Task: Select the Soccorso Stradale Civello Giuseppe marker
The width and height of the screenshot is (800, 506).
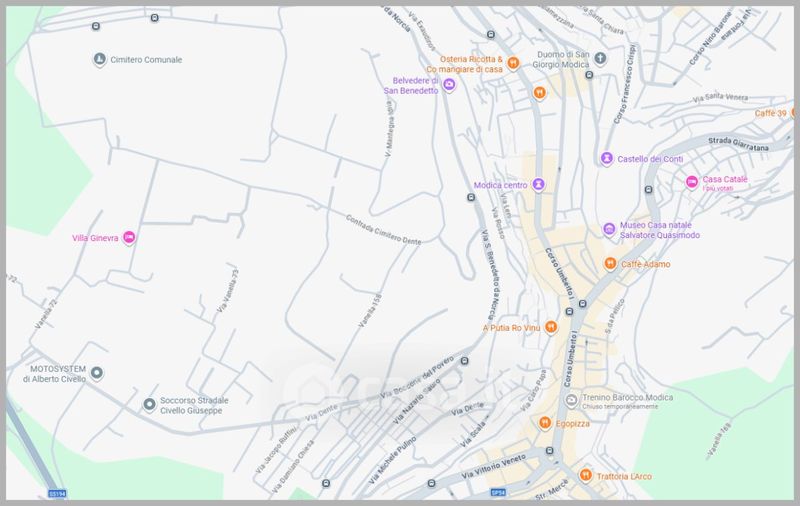Action: click(149, 404)
